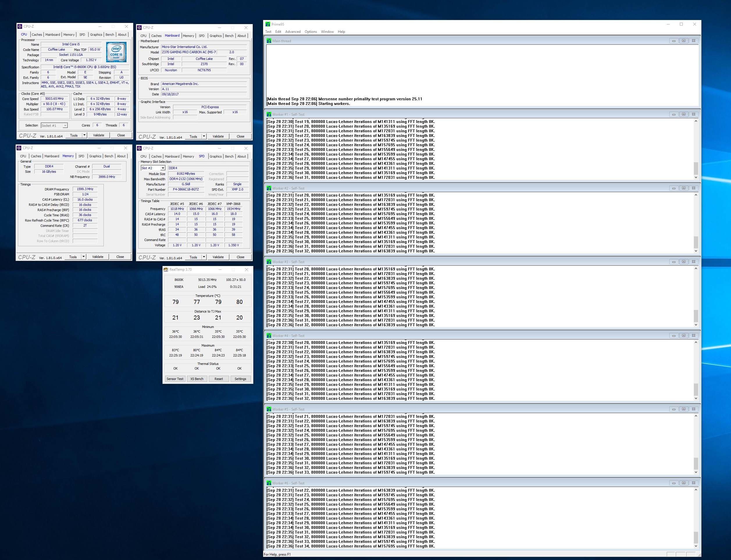Screen dimensions: 731x560
Task: Select Graphics tab in CPU-Z Memory window
Action: coord(95,156)
